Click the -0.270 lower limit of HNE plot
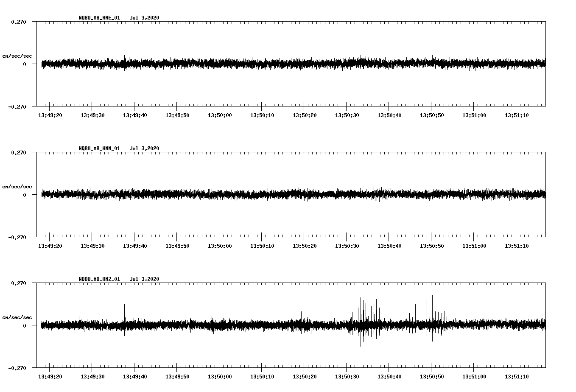 (17, 106)
